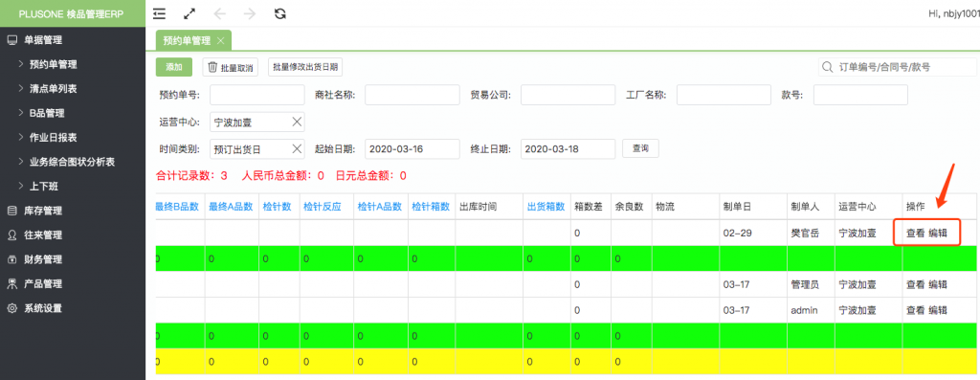
Task: Click the 批量修改出货日期 button
Action: (x=305, y=67)
